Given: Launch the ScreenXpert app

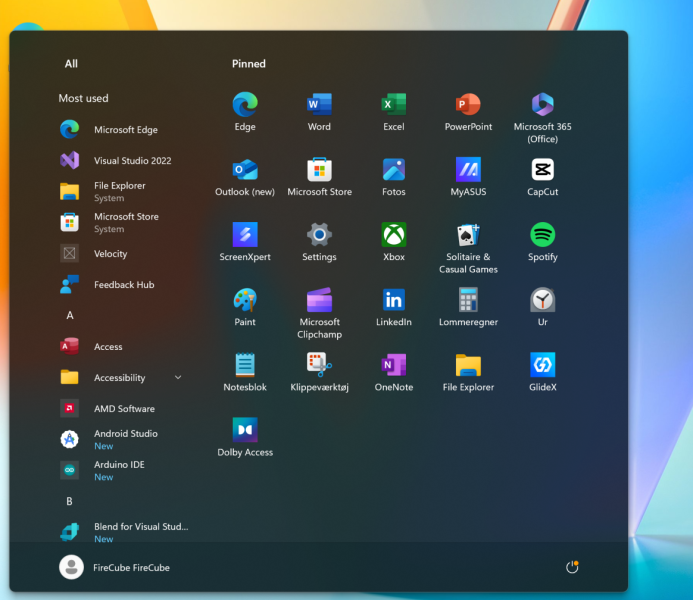Looking at the screenshot, I should (245, 242).
